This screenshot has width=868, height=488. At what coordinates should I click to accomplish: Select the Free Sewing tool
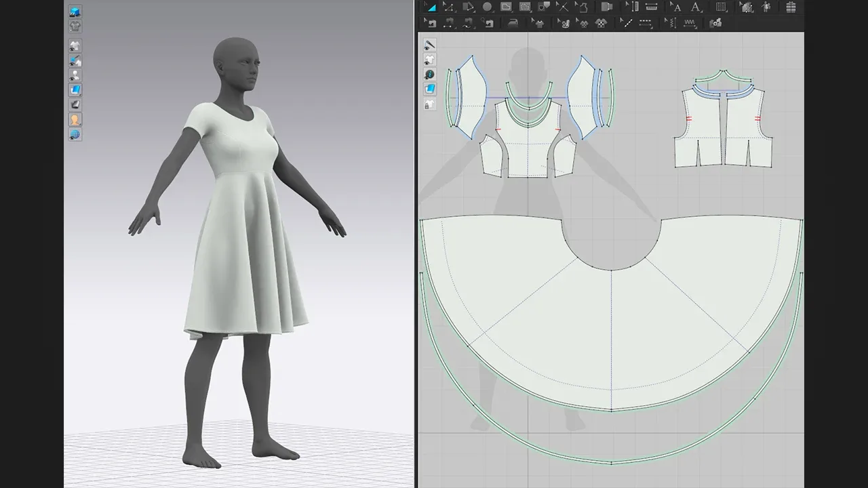point(469,23)
